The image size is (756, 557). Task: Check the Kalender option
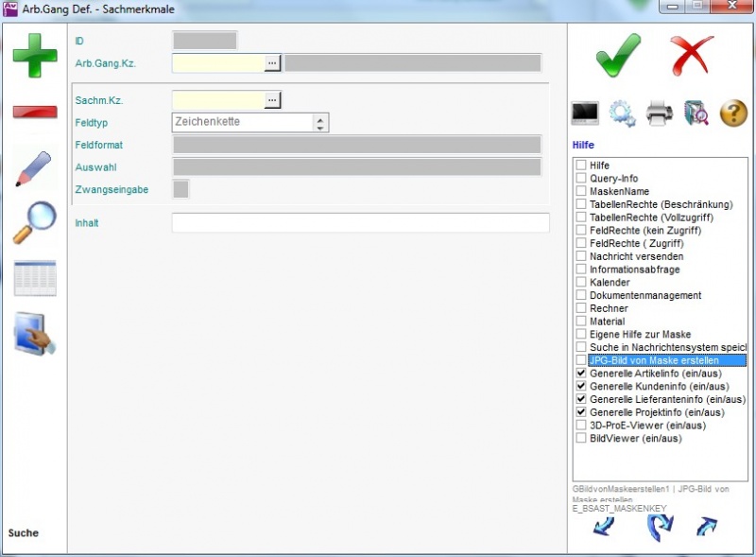point(581,283)
